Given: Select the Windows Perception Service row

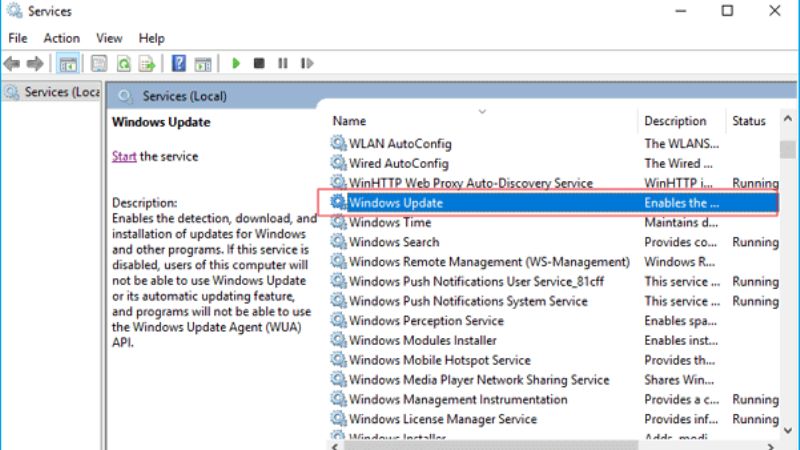Looking at the screenshot, I should click(x=554, y=320).
